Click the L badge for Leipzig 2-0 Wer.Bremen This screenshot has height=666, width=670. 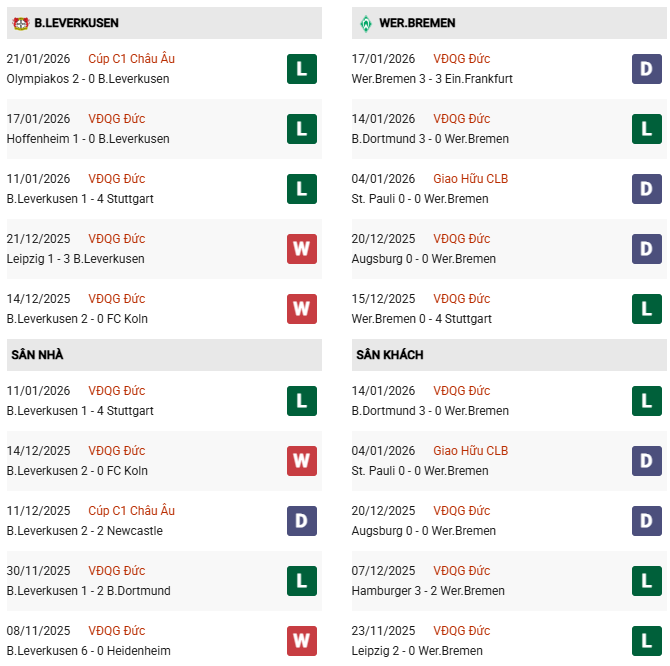point(647,640)
